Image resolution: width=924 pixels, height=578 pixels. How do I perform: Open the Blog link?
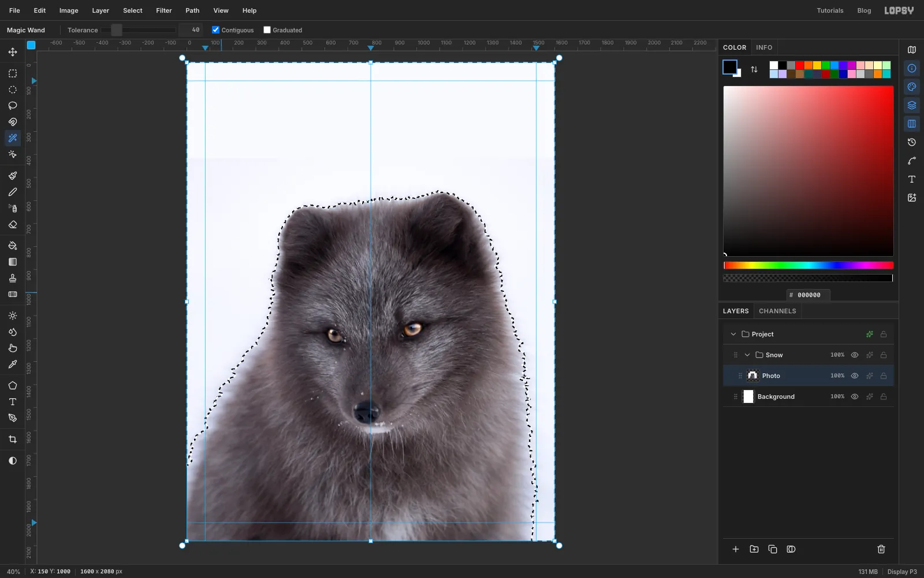coord(864,10)
